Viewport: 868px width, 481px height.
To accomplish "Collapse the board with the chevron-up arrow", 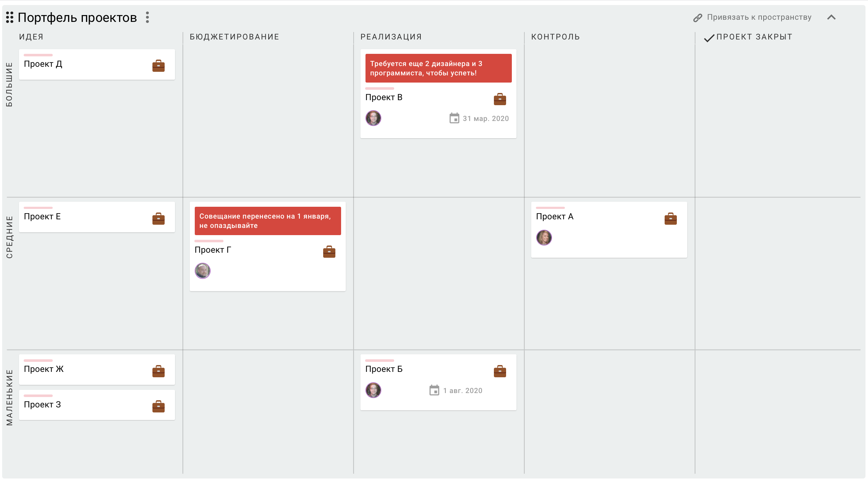I will click(x=831, y=17).
